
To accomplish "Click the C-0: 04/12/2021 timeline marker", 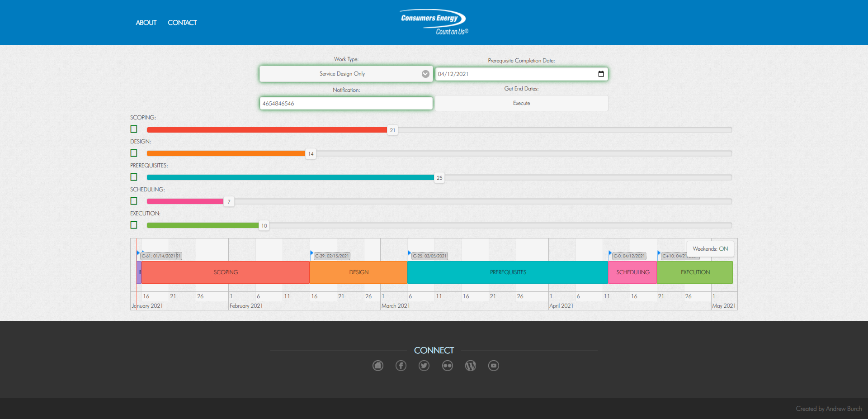I will [629, 256].
